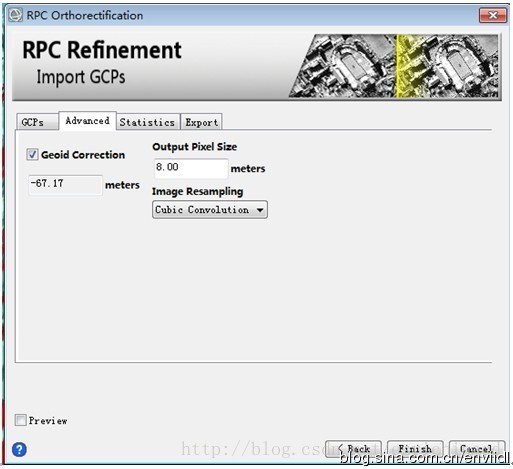Close the RPC Orthorectification window

(493, 15)
